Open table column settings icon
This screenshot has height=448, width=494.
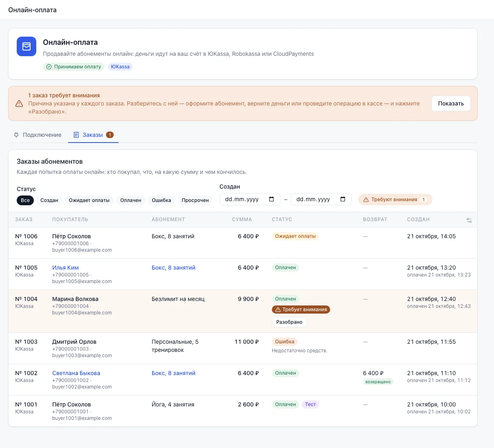469,220
